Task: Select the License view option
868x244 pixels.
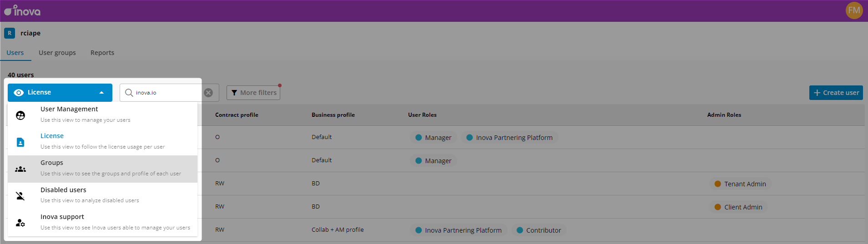Action: click(103, 142)
